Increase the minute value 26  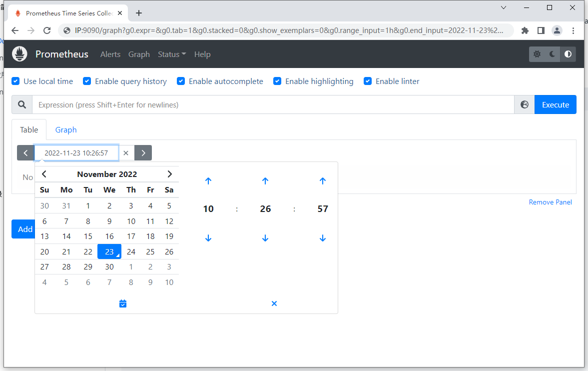pyautogui.click(x=265, y=181)
